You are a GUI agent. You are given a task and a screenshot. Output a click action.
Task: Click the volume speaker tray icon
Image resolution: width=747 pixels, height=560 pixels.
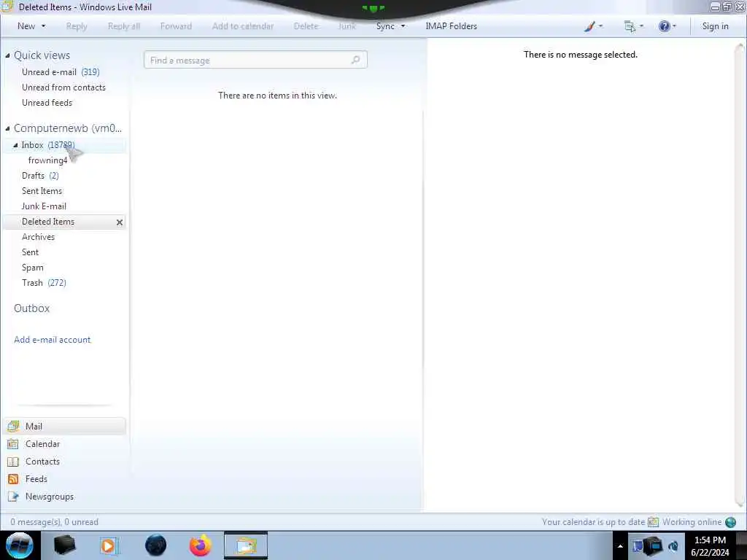click(673, 546)
